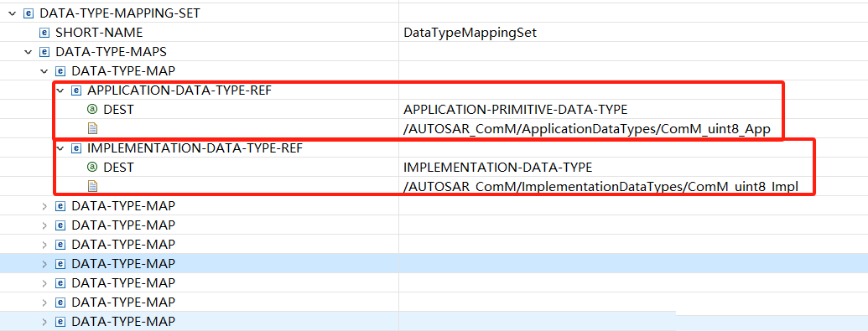
Task: Click DEST attribute icon under IMPLEMENTATION-DATA-TYPE-REF
Action: pyautogui.click(x=92, y=167)
